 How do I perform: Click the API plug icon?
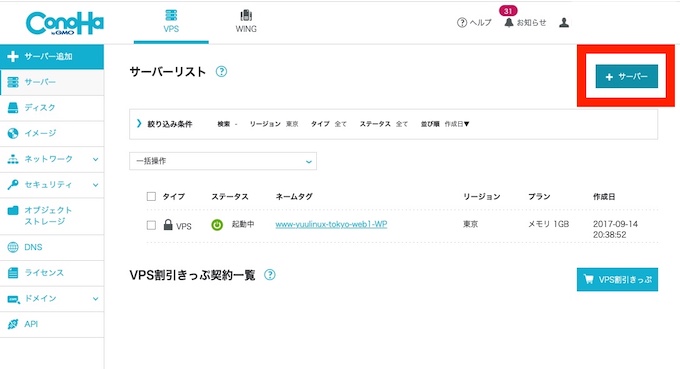(13, 324)
